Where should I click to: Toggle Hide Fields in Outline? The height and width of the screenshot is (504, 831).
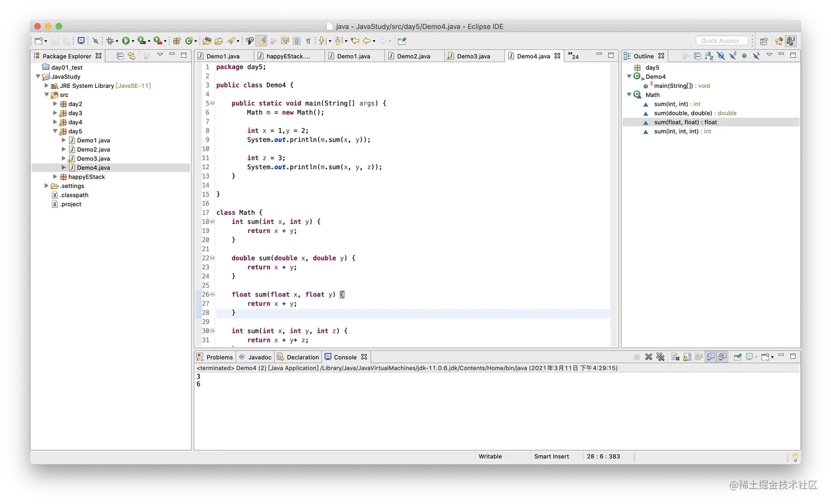pos(721,56)
